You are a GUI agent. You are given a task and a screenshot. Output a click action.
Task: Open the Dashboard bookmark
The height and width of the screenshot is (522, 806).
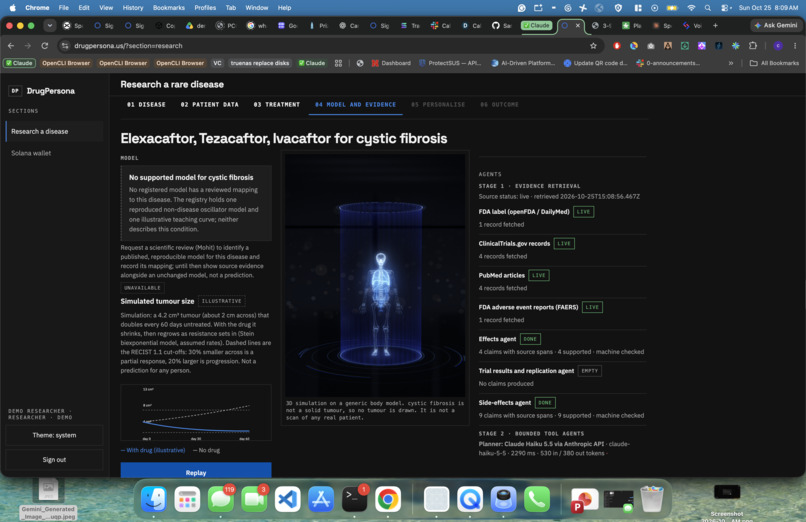pyautogui.click(x=391, y=63)
